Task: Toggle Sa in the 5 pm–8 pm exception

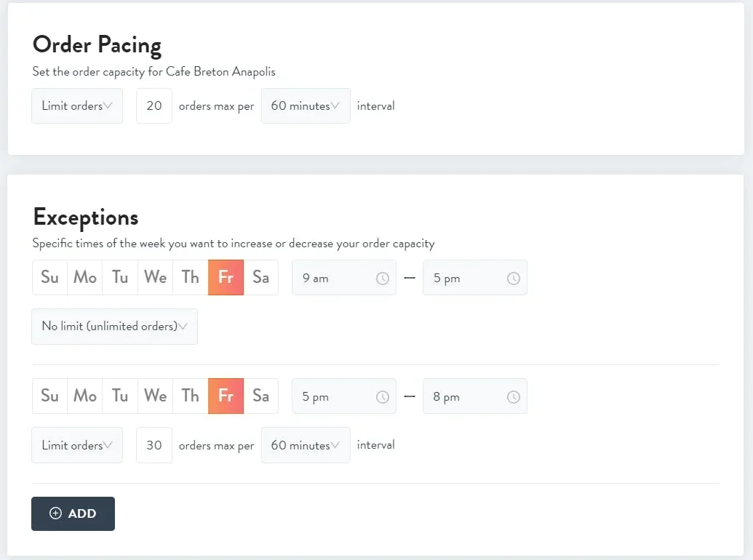Action: point(260,396)
